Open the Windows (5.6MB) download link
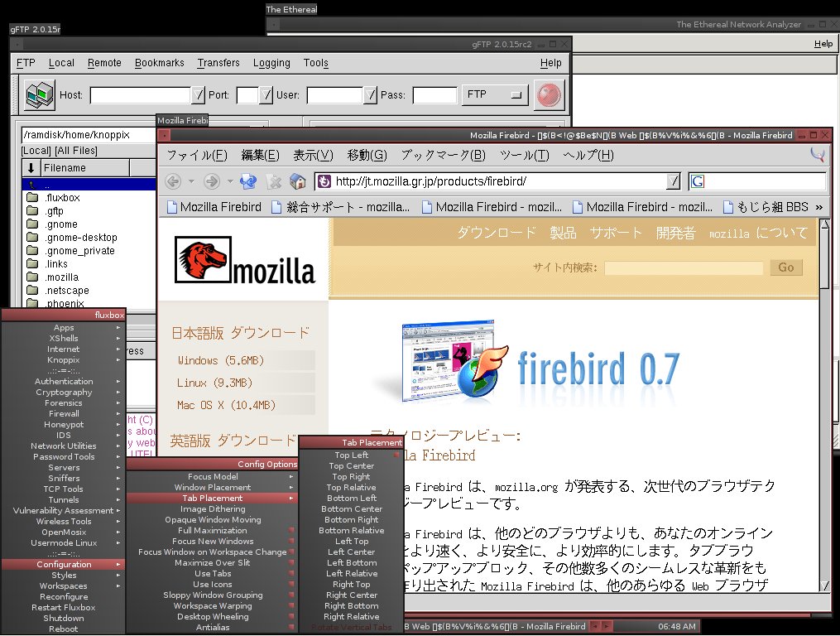Screen dimensions: 840x636 221,360
